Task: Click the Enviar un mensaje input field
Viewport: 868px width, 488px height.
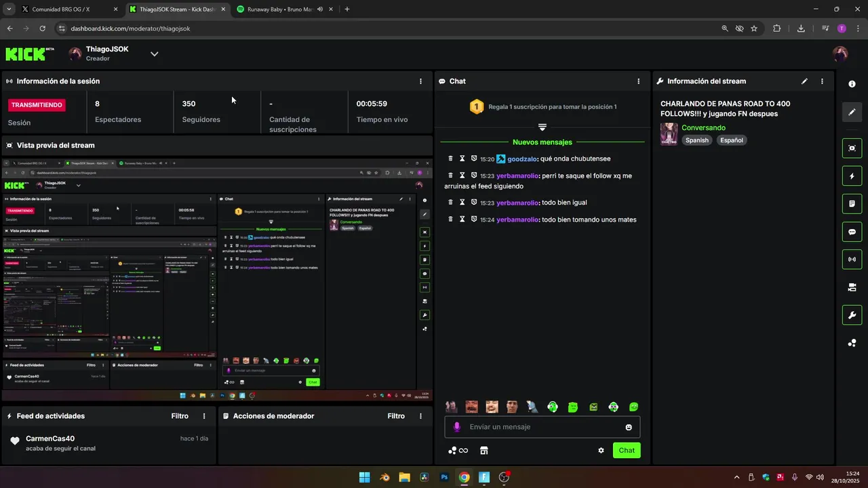Action: [542, 427]
